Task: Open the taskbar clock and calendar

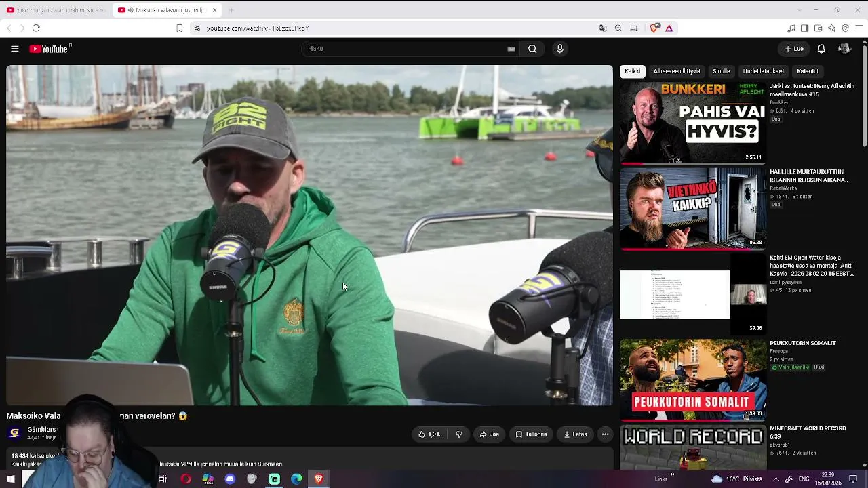Action: [828, 479]
